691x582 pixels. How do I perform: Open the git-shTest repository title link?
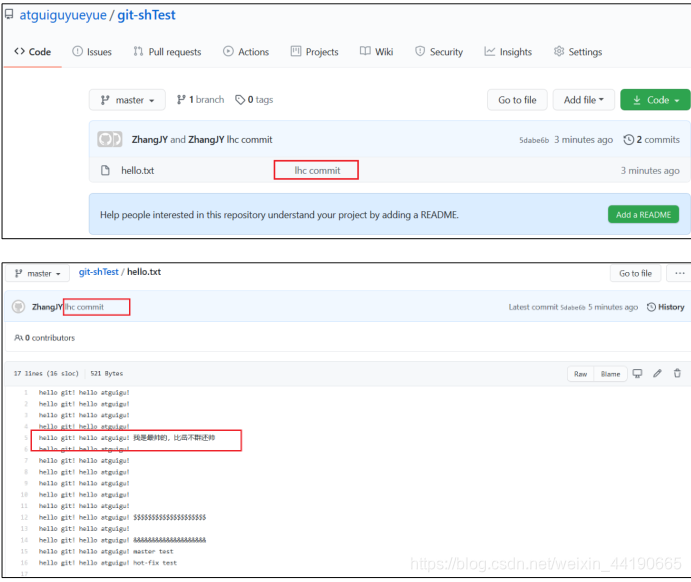pos(146,15)
